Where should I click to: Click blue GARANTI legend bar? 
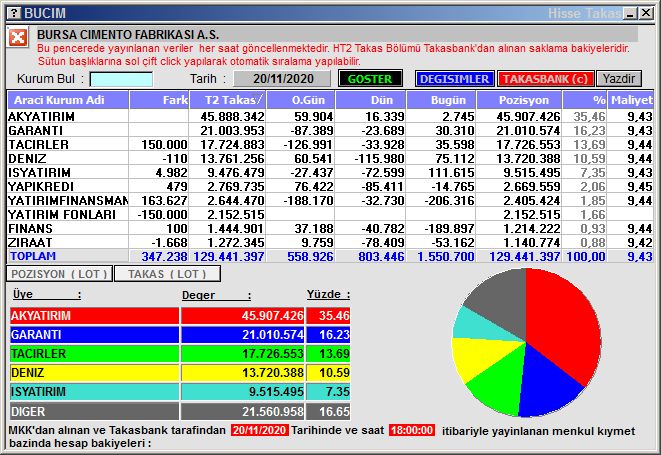pyautogui.click(x=94, y=334)
